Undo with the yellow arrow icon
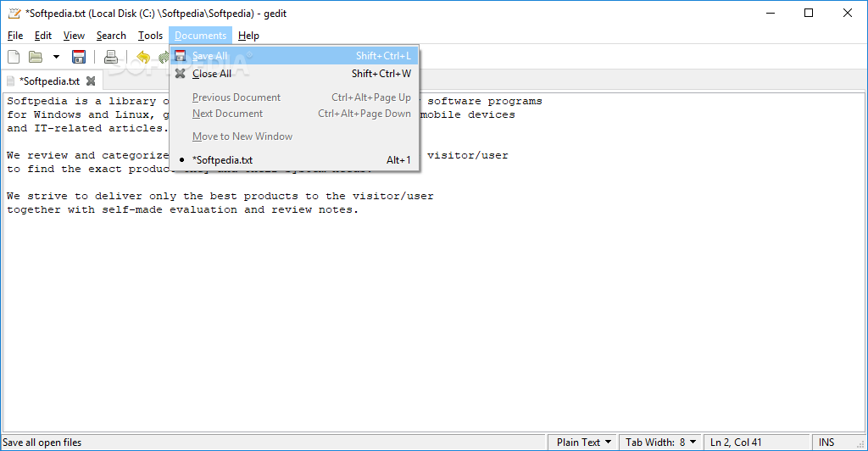The height and width of the screenshot is (451, 868). [x=143, y=57]
